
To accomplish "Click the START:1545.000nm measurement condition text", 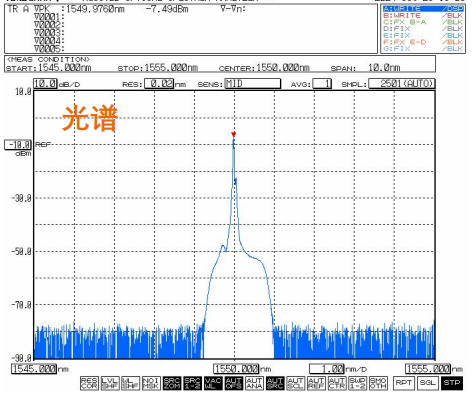I will point(49,68).
